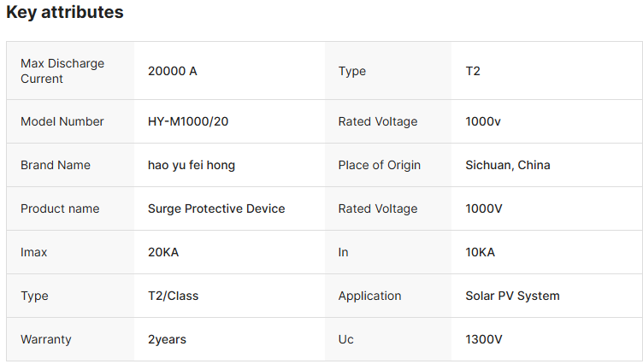Select the Max Discharge Current label
Viewport: 643px width, 364px height.
(62, 71)
